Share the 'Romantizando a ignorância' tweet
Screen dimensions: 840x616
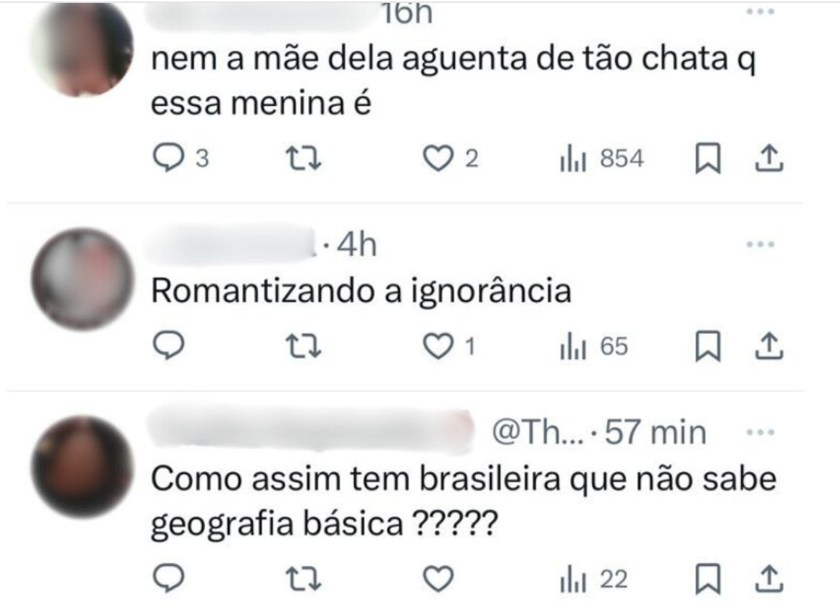click(x=769, y=347)
